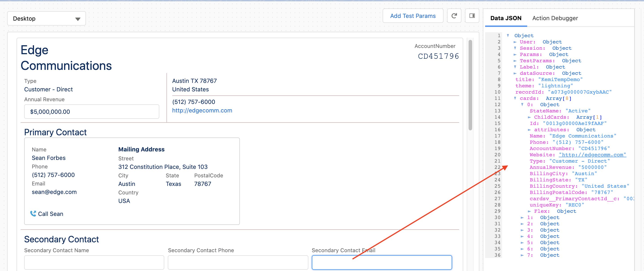Screen dimensions: 644x271
Task: Click the Texas state value
Action: click(x=173, y=184)
